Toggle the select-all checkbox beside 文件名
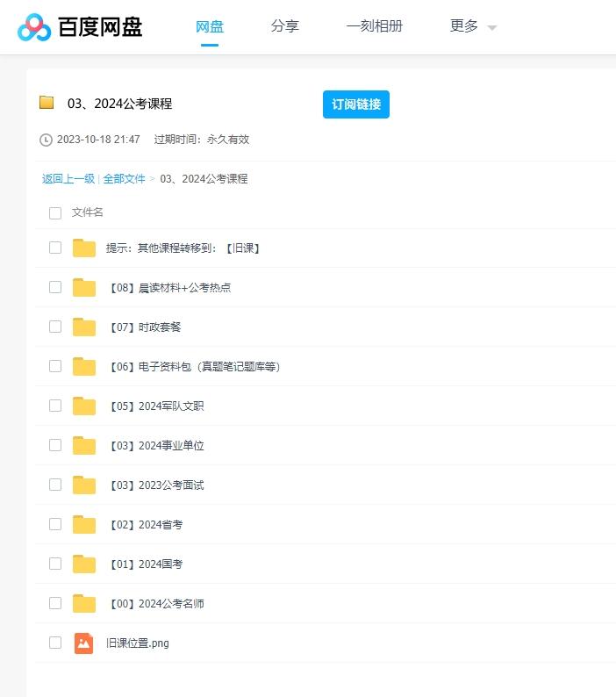This screenshot has width=616, height=697. click(55, 213)
